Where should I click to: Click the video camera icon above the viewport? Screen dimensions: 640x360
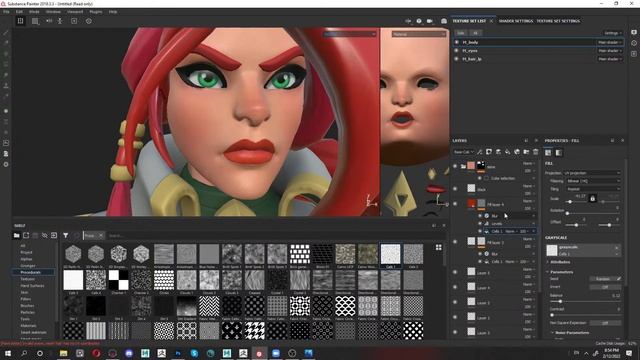(430, 21)
